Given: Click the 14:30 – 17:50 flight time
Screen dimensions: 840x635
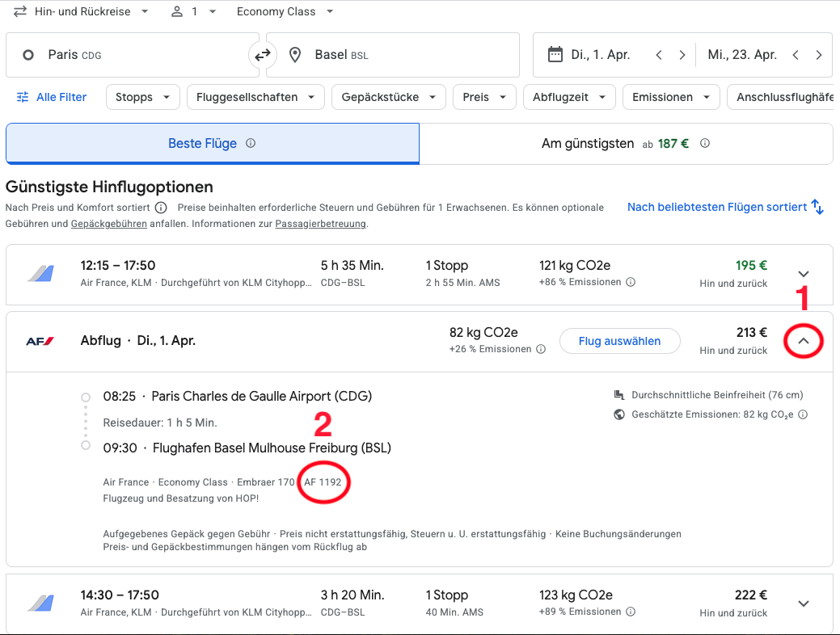Looking at the screenshot, I should click(x=120, y=595).
